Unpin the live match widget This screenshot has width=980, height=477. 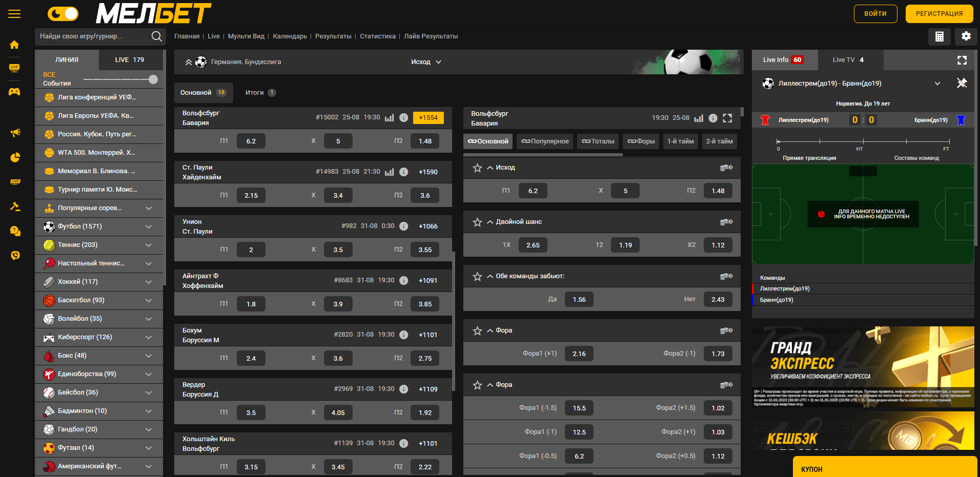[962, 83]
